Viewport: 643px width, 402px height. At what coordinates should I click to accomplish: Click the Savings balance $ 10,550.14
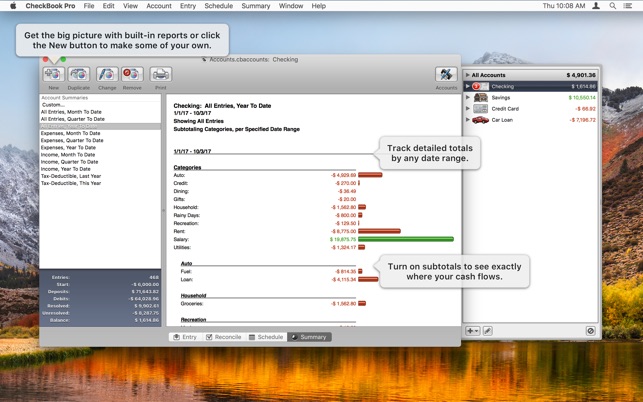pyautogui.click(x=582, y=98)
